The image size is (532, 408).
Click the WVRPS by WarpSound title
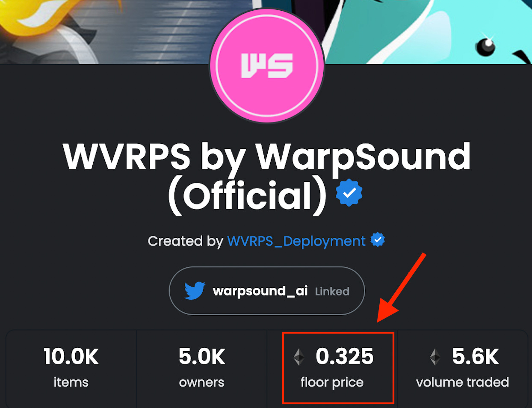click(267, 176)
